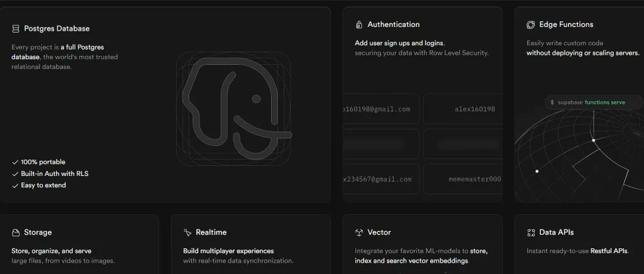This screenshot has width=644, height=274.
Task: Click the alex160198 username cell
Action: click(463, 109)
